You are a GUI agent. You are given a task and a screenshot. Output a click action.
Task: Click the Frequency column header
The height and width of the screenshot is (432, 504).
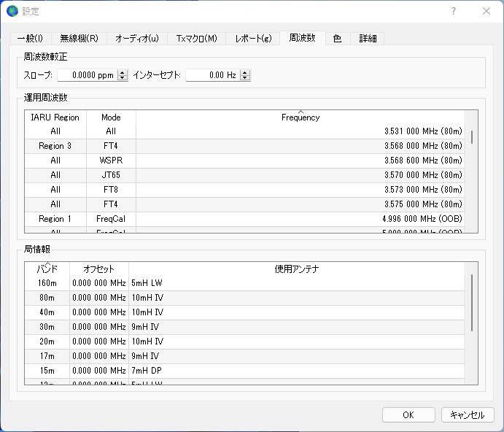click(x=301, y=117)
